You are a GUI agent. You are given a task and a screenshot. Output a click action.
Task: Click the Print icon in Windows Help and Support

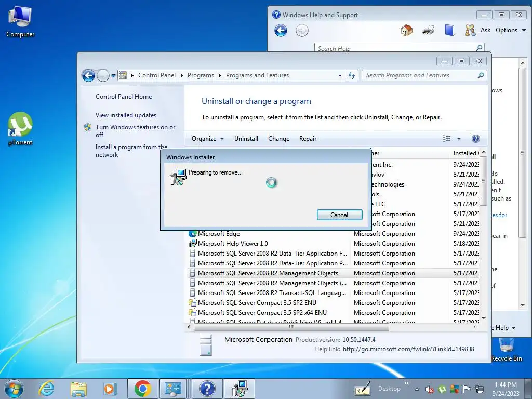(428, 30)
